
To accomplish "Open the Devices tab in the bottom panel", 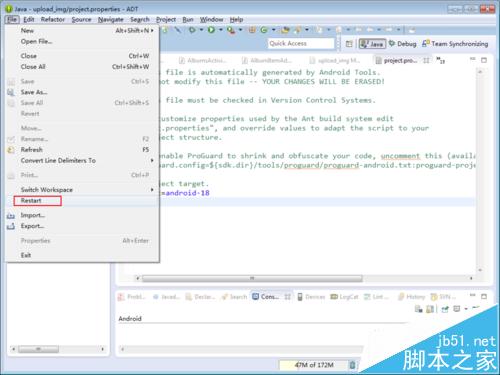I will (311, 297).
